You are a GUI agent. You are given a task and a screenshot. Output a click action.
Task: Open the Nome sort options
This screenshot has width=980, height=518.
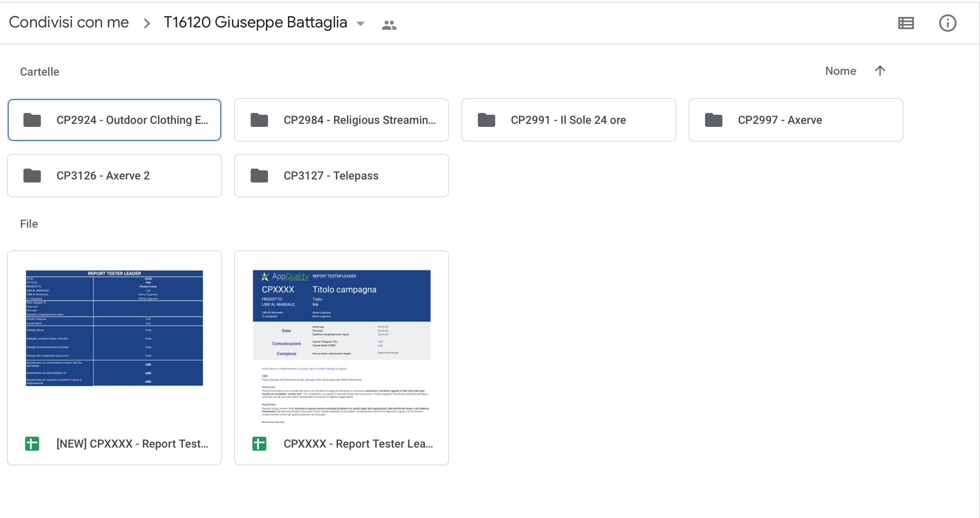click(841, 71)
